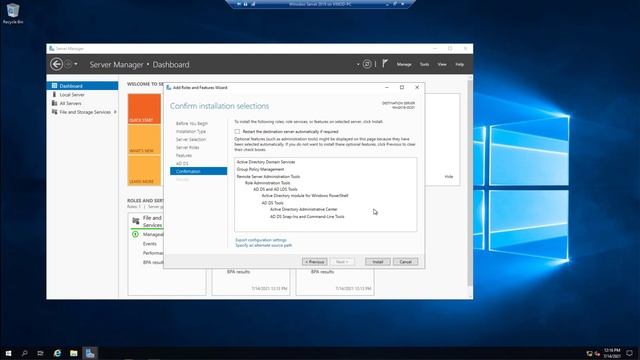Viewport: 640px width, 360px height.
Task: Open File Explorer from the taskbar
Action: click(x=73, y=353)
